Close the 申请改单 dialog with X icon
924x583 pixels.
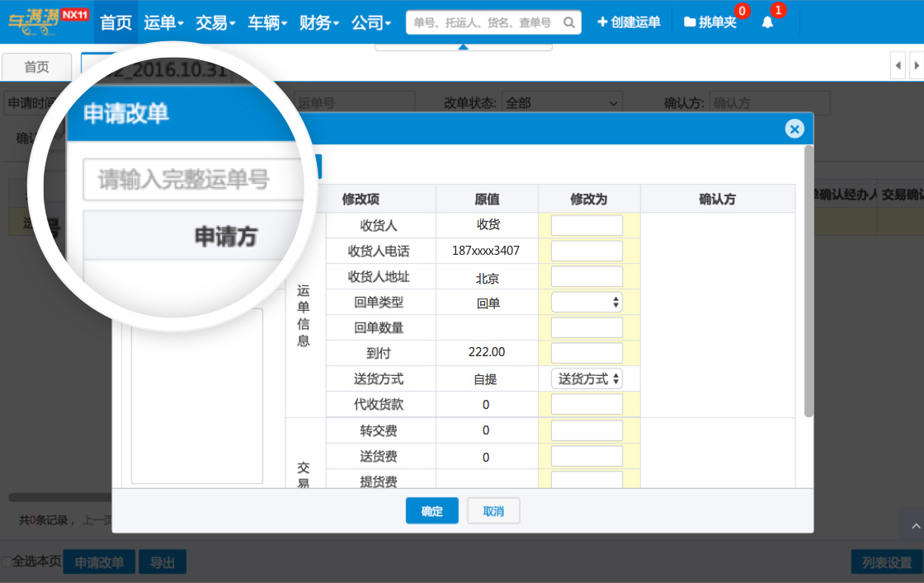(x=794, y=129)
